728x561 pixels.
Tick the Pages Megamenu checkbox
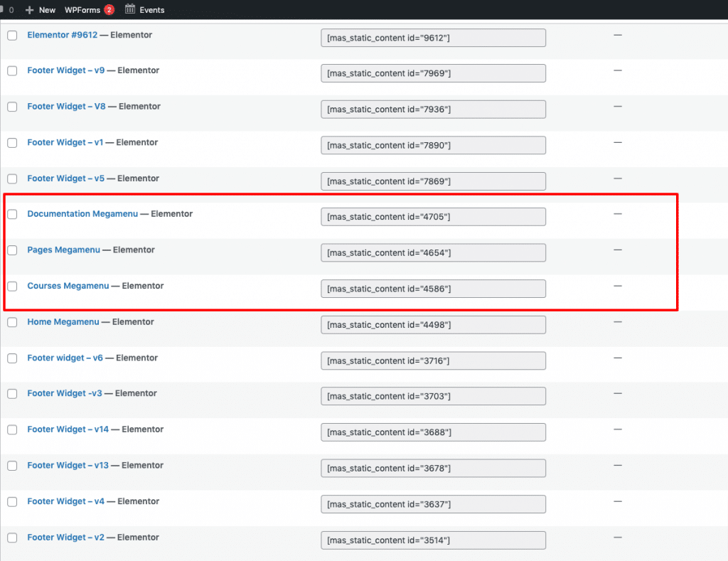pyautogui.click(x=12, y=250)
